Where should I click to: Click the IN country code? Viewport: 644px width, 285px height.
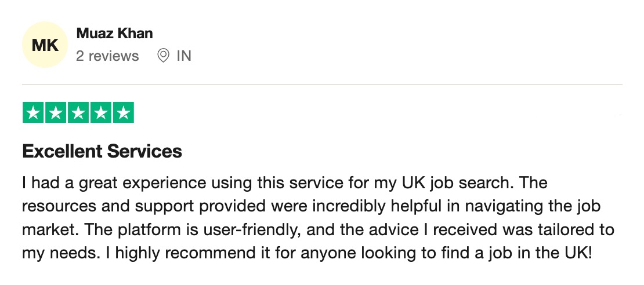tap(184, 56)
